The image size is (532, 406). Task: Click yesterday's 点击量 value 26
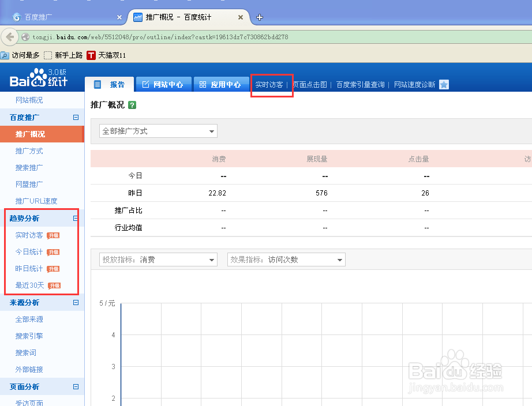pyautogui.click(x=425, y=193)
